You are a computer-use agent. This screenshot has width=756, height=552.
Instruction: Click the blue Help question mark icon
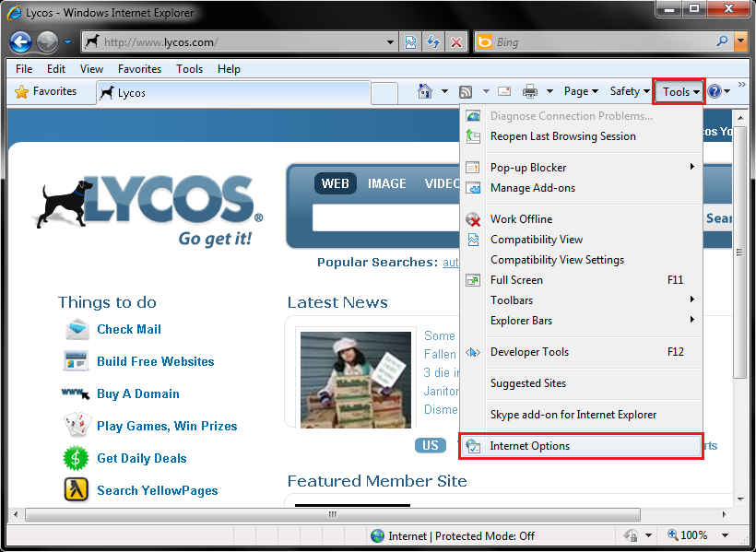pyautogui.click(x=715, y=91)
